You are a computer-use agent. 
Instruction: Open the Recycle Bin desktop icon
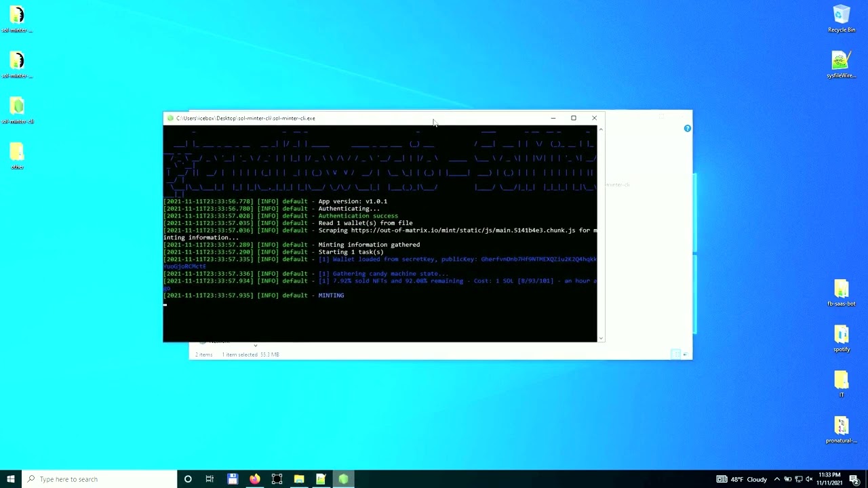tap(841, 19)
